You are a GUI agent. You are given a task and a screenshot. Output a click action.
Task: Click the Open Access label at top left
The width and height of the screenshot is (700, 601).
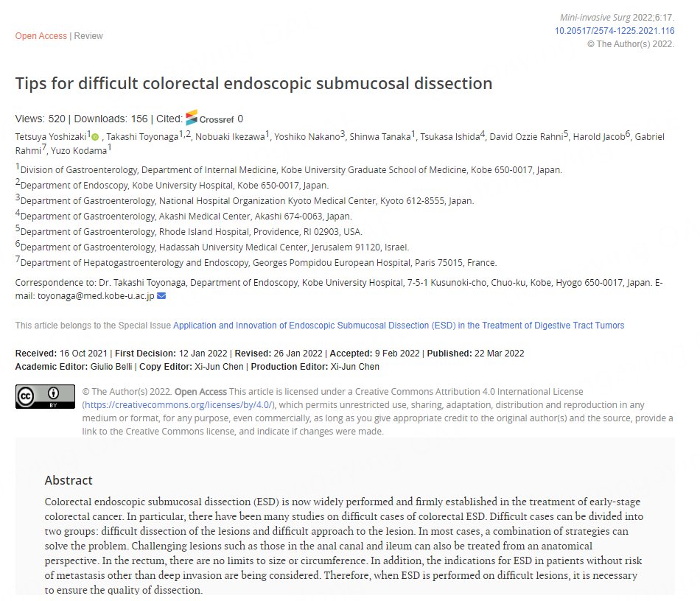pos(41,35)
